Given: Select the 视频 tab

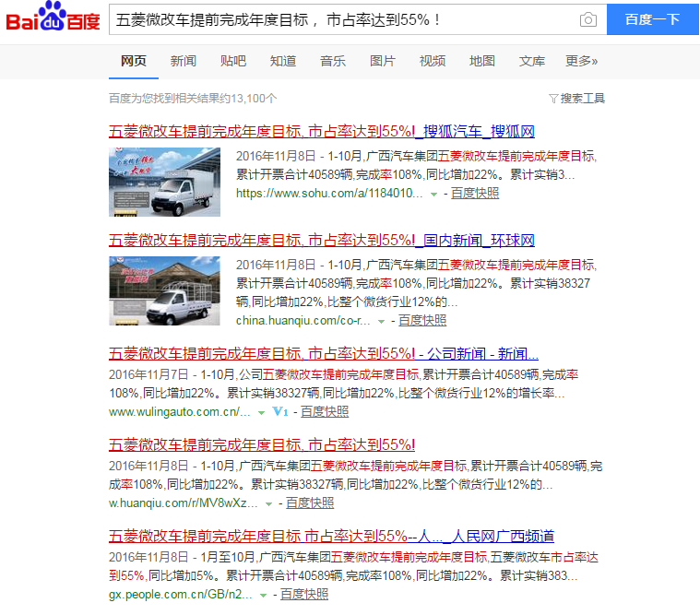Looking at the screenshot, I should 433,61.
